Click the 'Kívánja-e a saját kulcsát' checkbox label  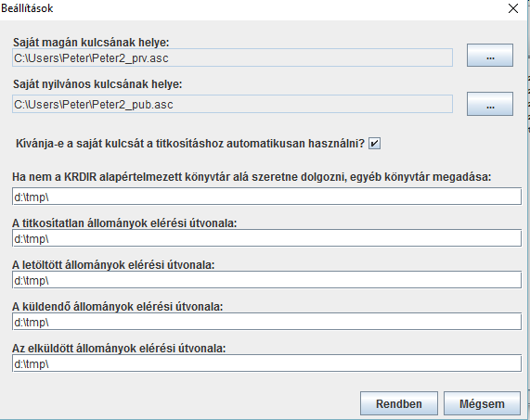point(190,144)
